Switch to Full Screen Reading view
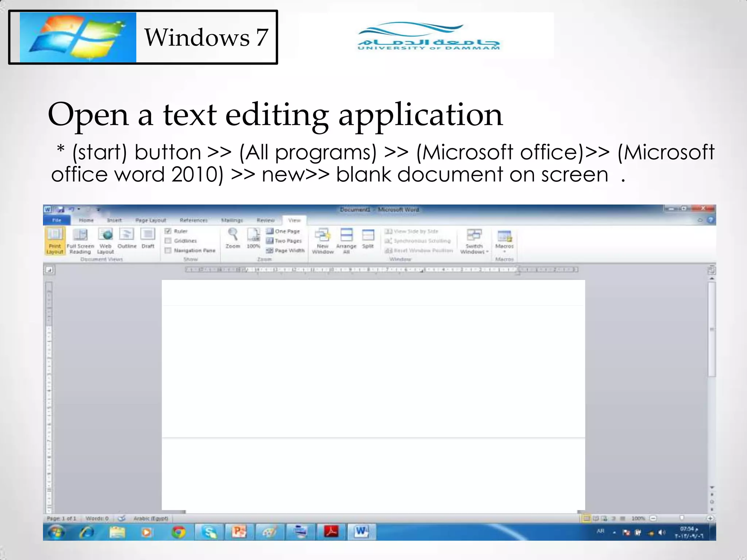Screen dimensions: 747x560 click(x=80, y=241)
